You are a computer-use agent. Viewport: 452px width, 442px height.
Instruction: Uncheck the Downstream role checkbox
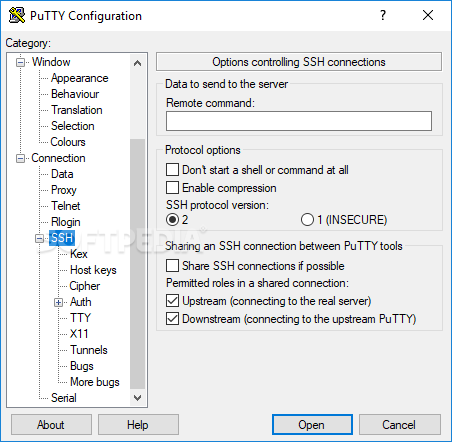[172, 319]
